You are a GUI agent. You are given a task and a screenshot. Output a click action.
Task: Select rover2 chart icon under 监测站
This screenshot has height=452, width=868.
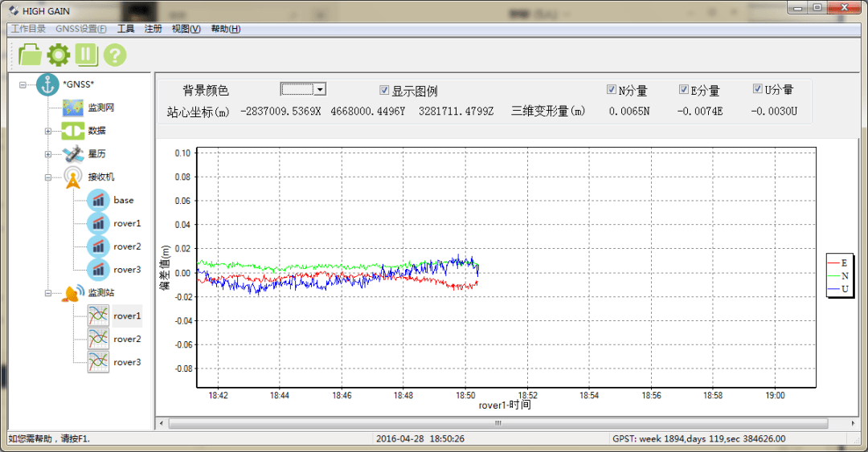coord(98,340)
